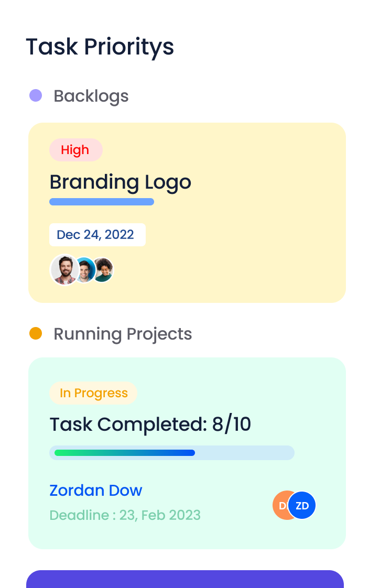Click the gradient task completion progress bar
369x588 pixels.
tap(171, 452)
